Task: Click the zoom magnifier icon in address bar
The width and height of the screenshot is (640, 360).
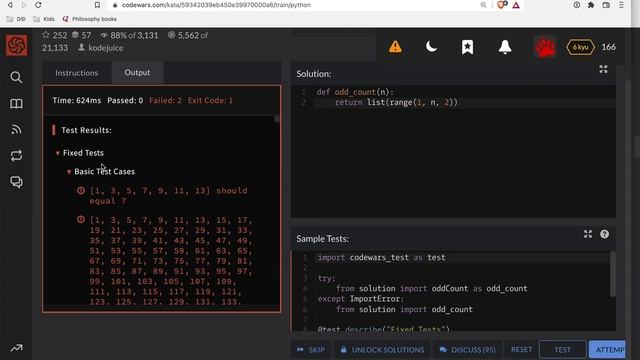Action: pos(483,5)
